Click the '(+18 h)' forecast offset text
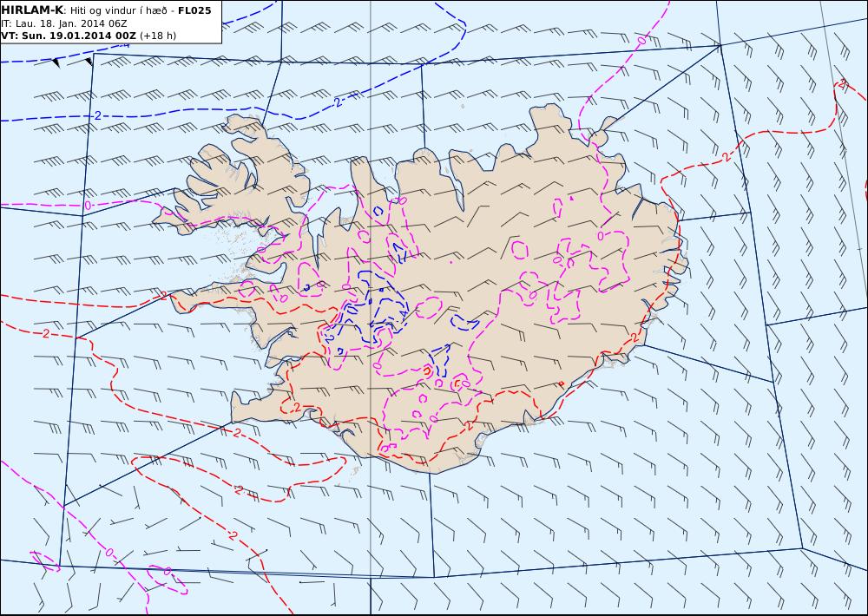 coord(158,36)
